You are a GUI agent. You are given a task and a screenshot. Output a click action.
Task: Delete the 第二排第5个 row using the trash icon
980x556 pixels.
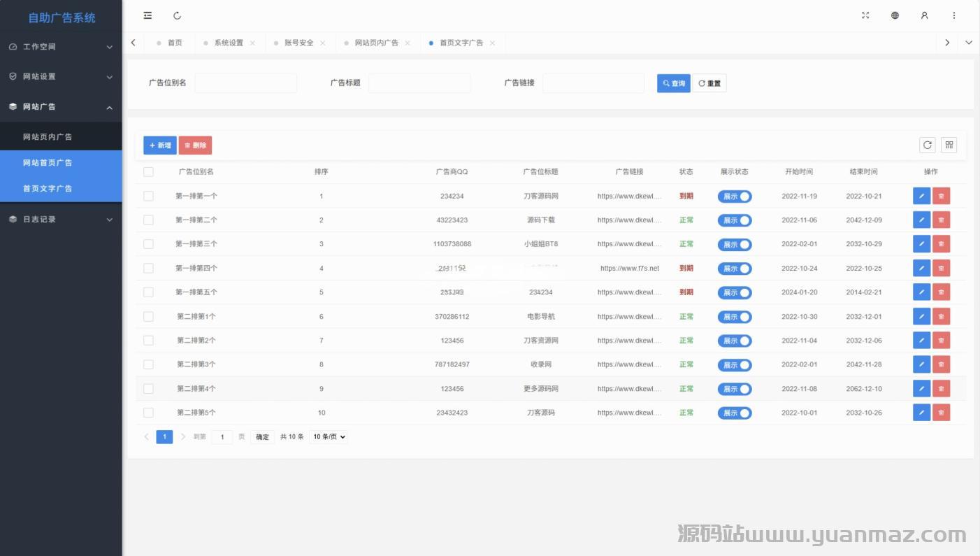pos(941,413)
